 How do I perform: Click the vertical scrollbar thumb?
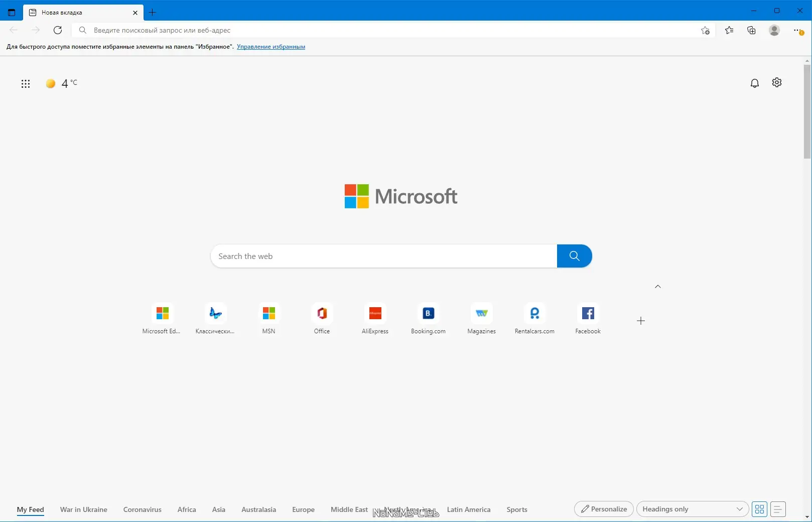coord(807,111)
